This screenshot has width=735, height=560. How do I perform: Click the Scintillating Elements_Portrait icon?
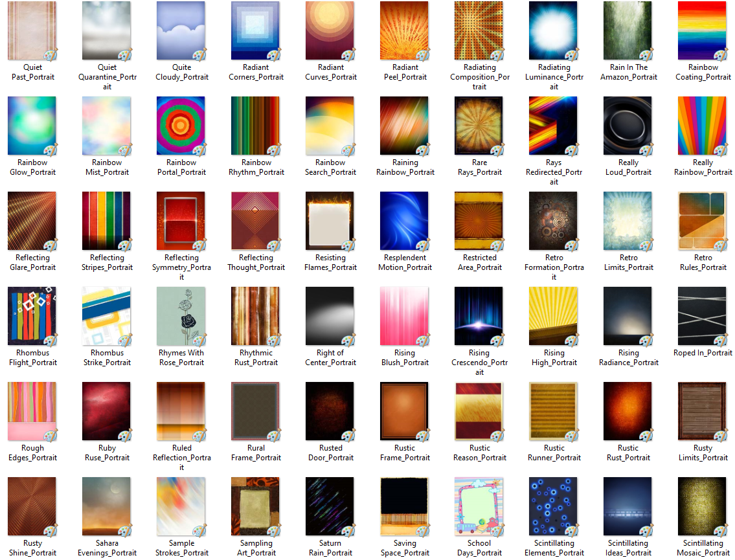coord(554,506)
